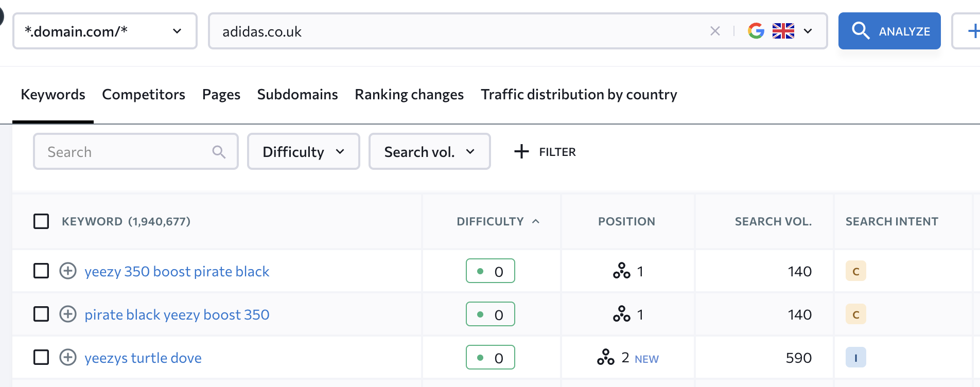Clear the adidas.co.uk domain input

pyautogui.click(x=715, y=31)
